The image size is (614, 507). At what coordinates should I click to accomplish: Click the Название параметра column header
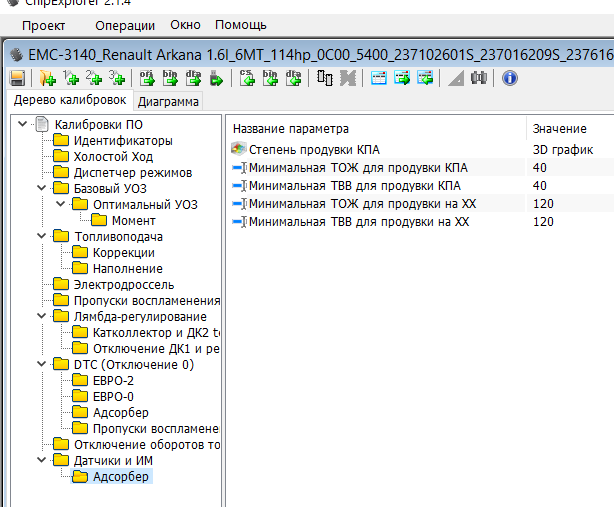point(290,129)
